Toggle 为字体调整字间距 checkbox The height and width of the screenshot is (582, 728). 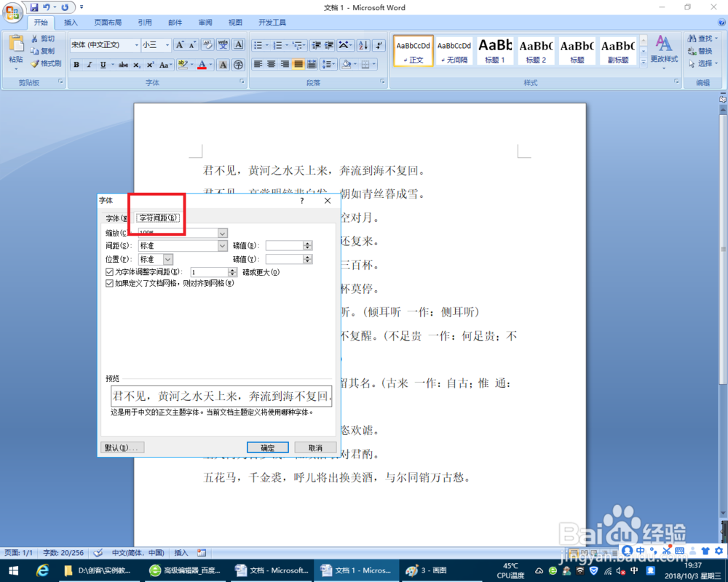110,272
